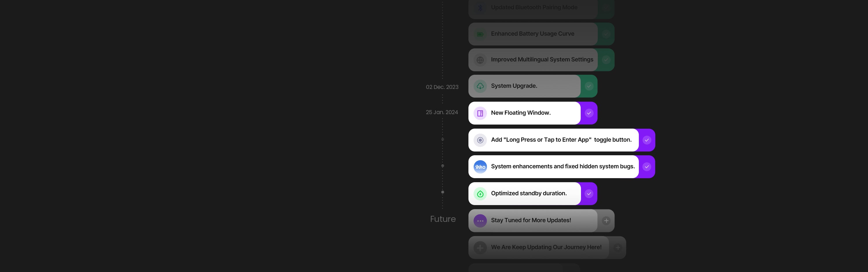Click the radio-dot icon on Long Press toggle card
This screenshot has height=272, width=868.
click(x=480, y=140)
